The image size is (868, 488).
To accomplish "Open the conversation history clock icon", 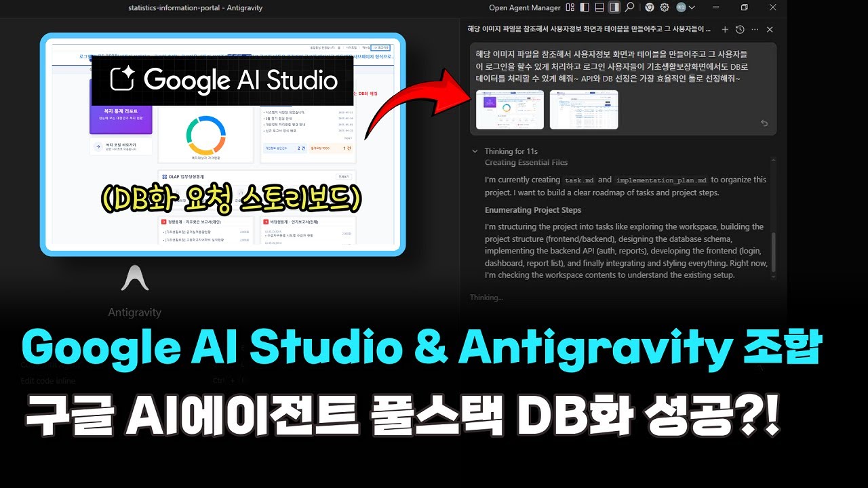I will 740,29.
